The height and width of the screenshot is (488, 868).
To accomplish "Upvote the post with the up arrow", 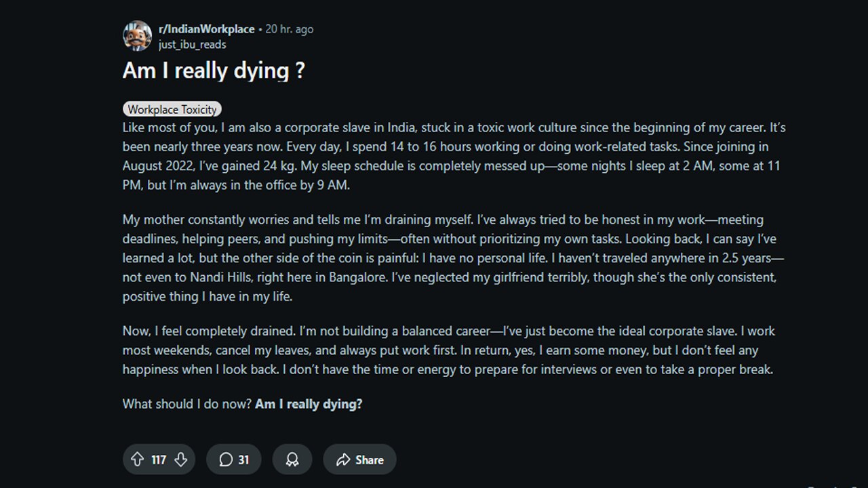I will (x=137, y=460).
